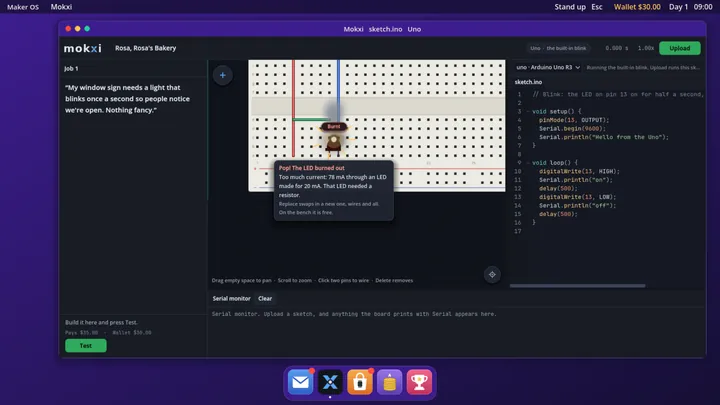Click the Serial.begin(9600) code line
This screenshot has width=720, height=405.
click(x=572, y=129)
